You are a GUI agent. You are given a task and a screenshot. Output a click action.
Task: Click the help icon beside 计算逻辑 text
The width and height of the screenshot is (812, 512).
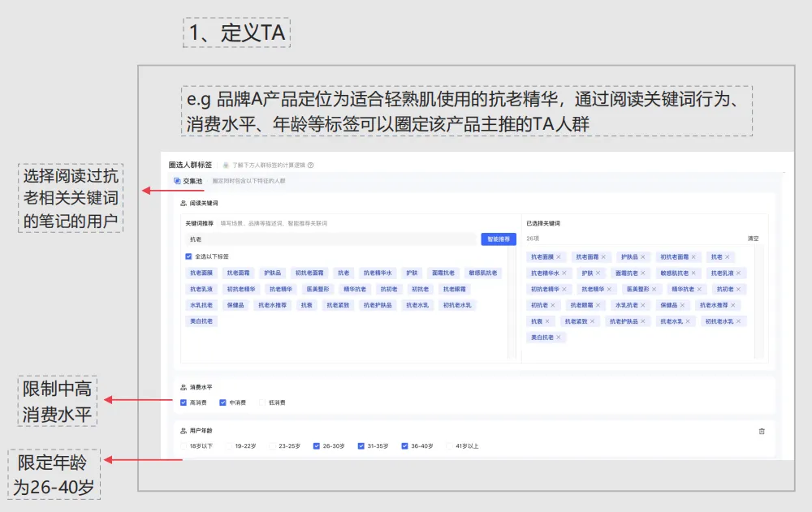click(x=312, y=164)
